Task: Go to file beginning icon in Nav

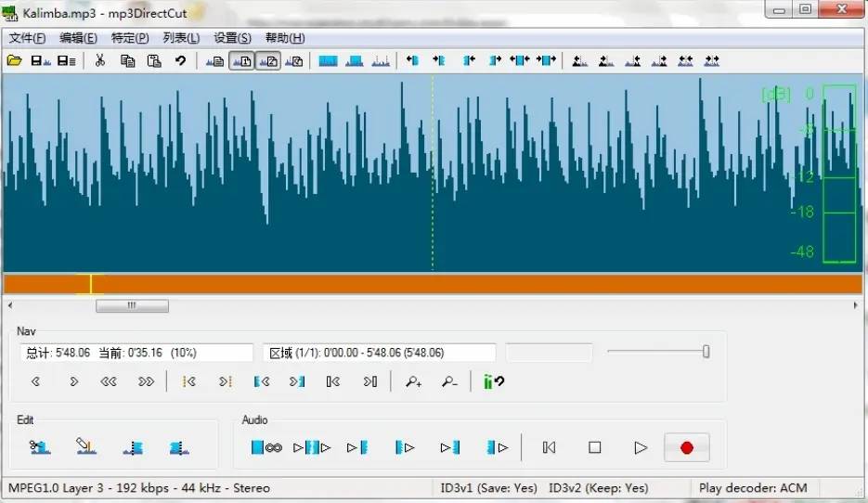Action: click(x=333, y=381)
